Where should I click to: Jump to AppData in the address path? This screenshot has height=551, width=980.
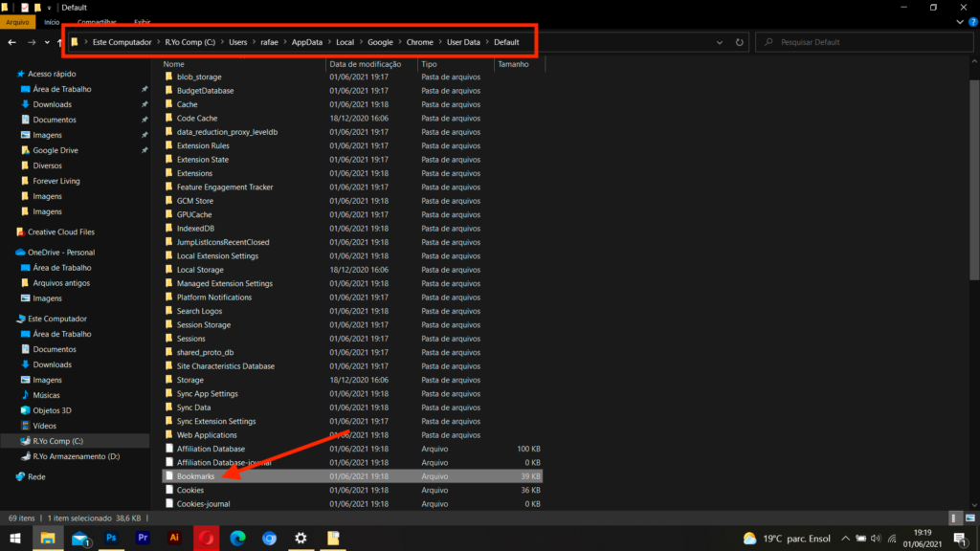(307, 42)
